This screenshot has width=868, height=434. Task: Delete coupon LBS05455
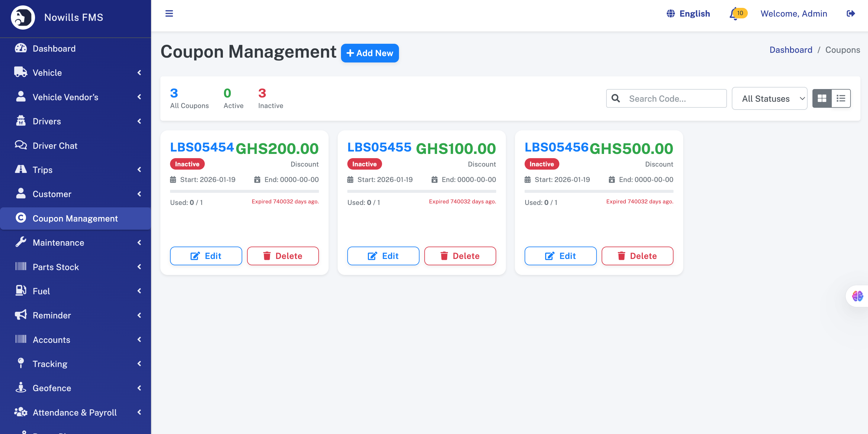pyautogui.click(x=460, y=256)
